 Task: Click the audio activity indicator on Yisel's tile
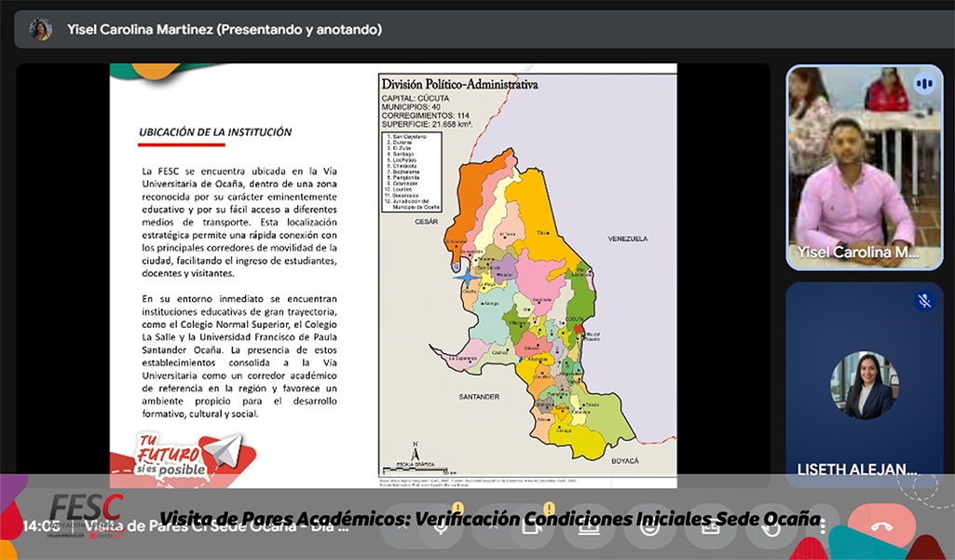tap(923, 84)
